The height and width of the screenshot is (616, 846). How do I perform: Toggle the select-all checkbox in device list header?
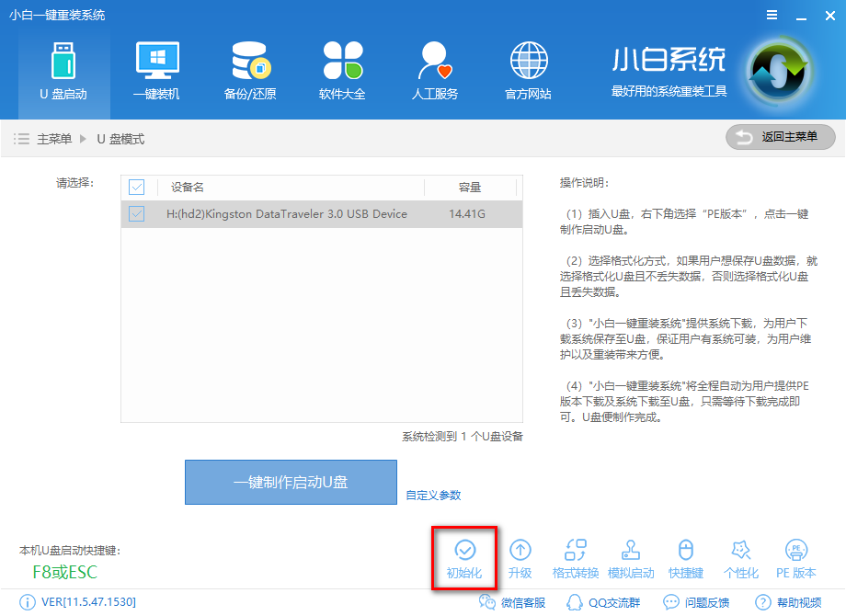[137, 187]
